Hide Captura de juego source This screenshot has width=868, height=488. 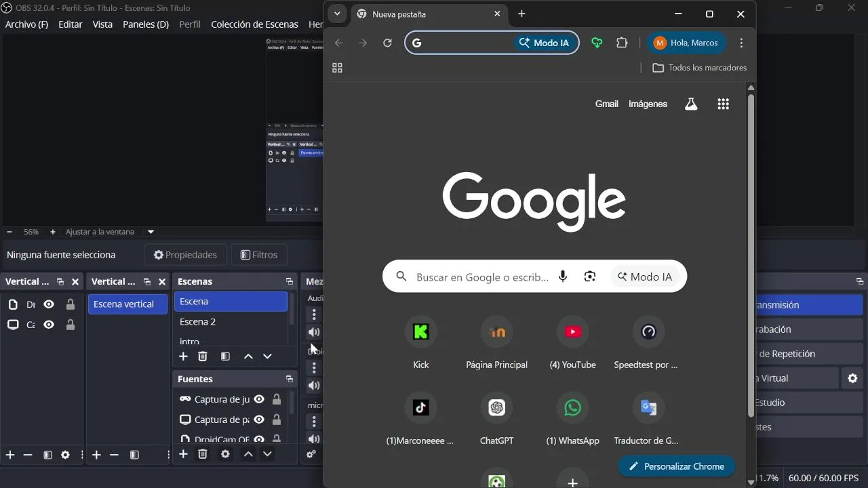259,399
